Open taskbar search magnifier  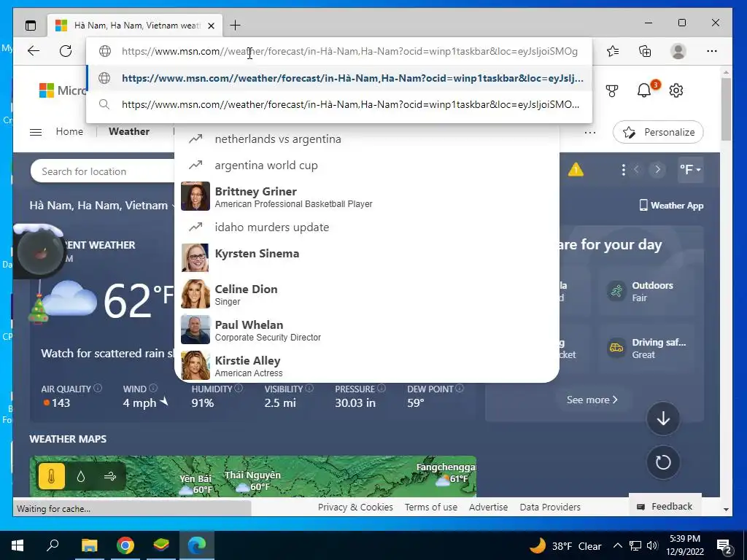tap(53, 545)
